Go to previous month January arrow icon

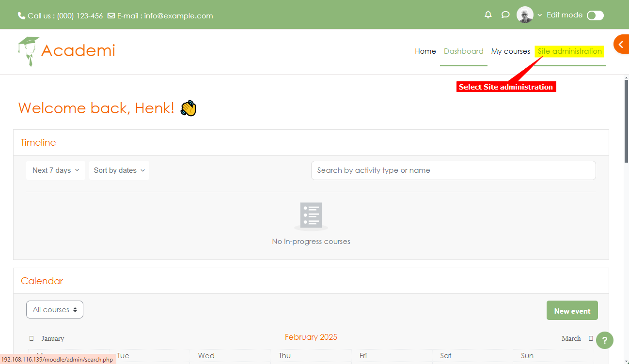(31, 338)
